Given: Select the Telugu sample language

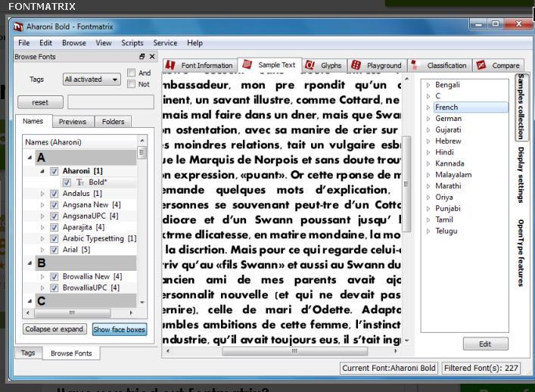Looking at the screenshot, I should click(x=446, y=231).
